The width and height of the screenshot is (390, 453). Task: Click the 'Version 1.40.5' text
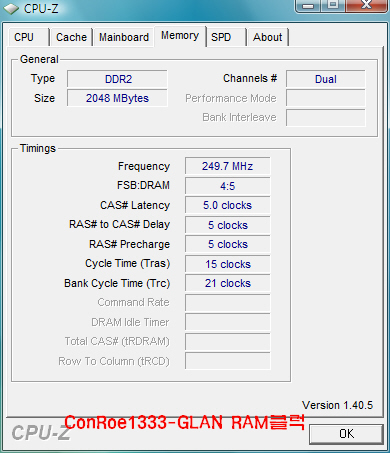337,405
